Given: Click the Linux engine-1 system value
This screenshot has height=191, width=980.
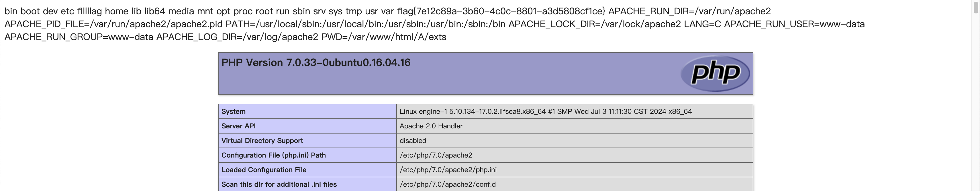Looking at the screenshot, I should 545,111.
